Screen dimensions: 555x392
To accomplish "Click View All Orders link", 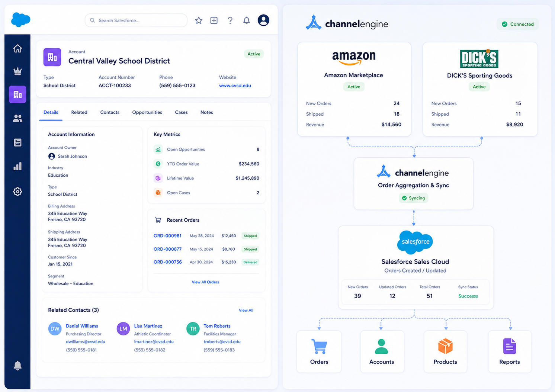I will 205,282.
